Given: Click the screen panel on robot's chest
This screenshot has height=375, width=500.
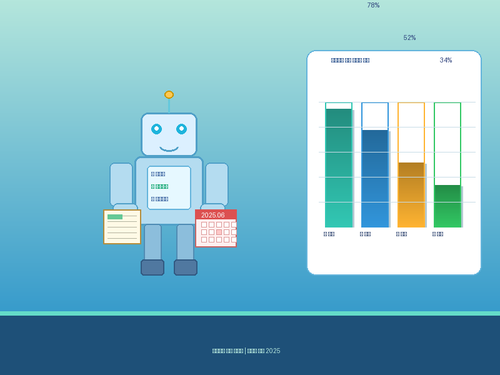Looking at the screenshot, I should 169,188.
